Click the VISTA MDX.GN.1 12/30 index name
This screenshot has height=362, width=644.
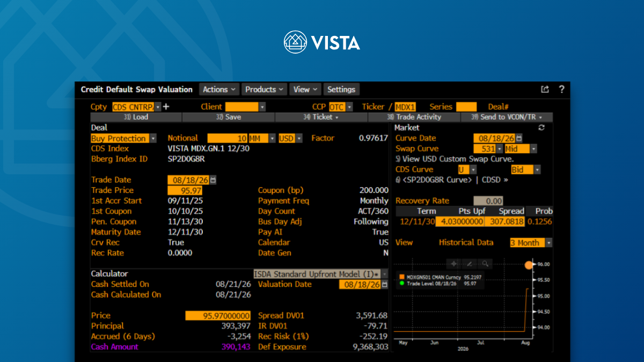pos(208,149)
